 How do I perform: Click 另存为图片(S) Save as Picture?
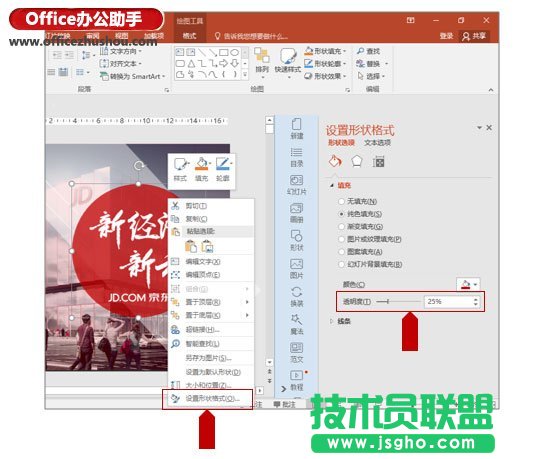(211, 358)
